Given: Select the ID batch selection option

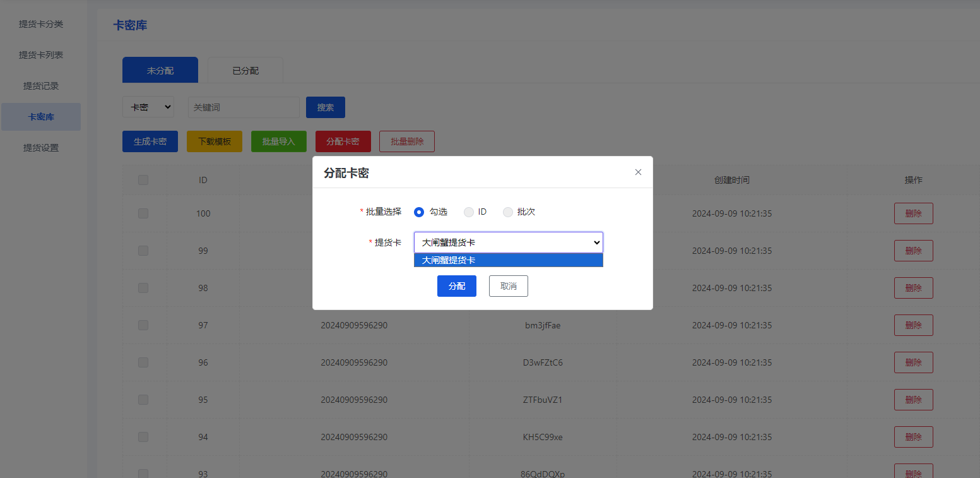Looking at the screenshot, I should (x=468, y=212).
